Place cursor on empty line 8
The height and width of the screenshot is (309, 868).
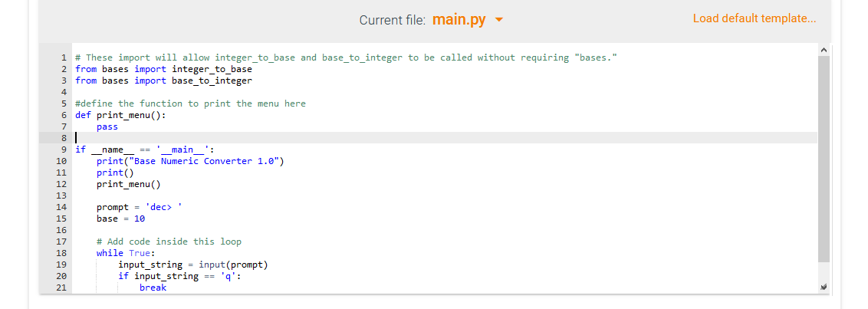pyautogui.click(x=446, y=138)
